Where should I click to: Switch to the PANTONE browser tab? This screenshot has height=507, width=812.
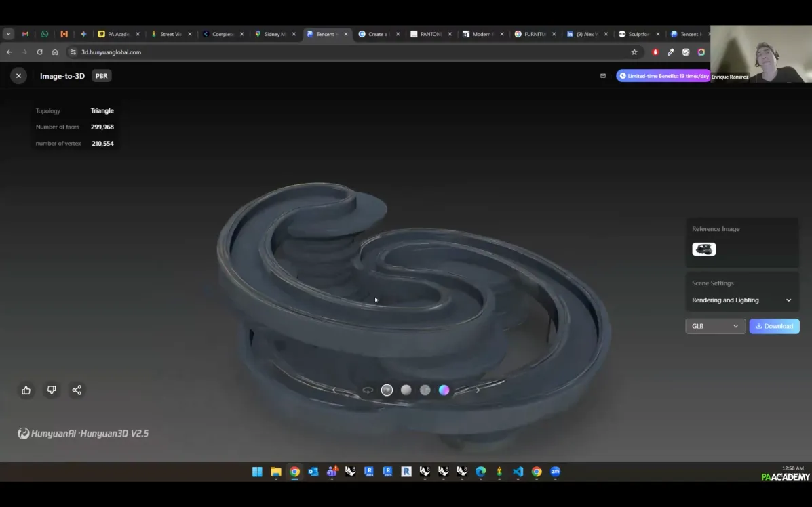[x=427, y=34]
